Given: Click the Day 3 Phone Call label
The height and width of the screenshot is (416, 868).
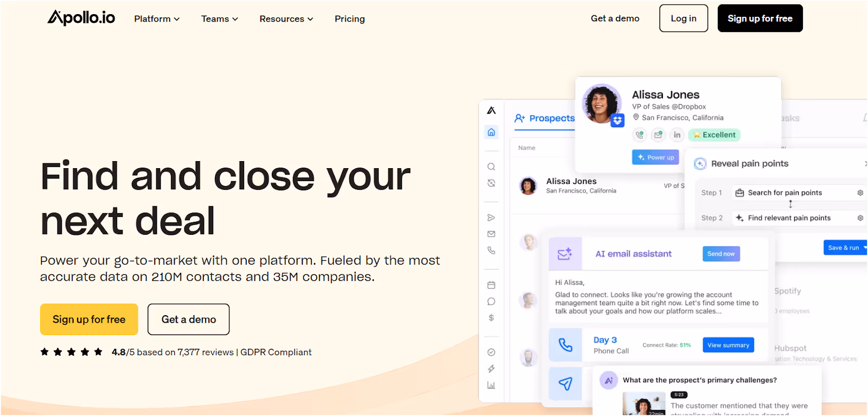Looking at the screenshot, I should pyautogui.click(x=611, y=345).
